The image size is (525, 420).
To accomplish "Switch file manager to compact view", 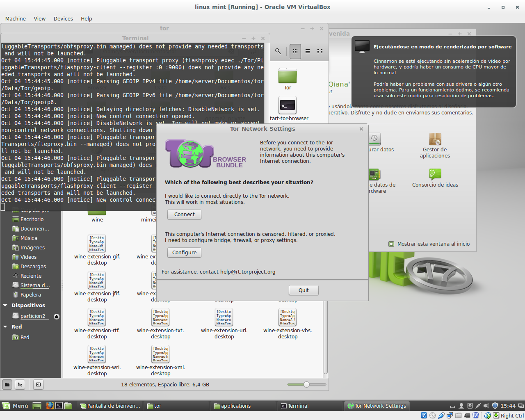I will [x=320, y=51].
